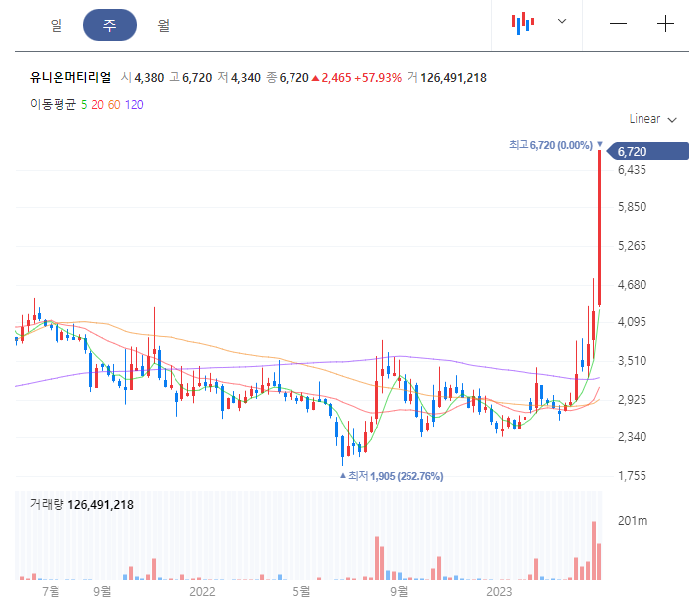Image resolution: width=700 pixels, height=613 pixels.
Task: Click the low price value 4,340
Action: pos(246,78)
